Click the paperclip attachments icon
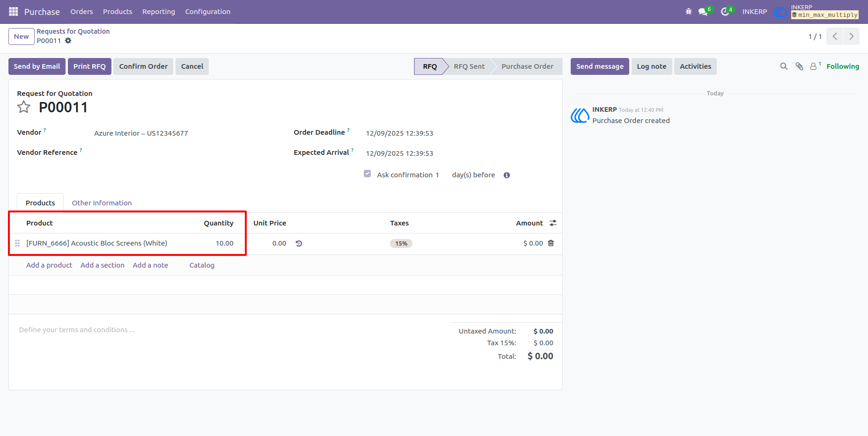The image size is (868, 436). pyautogui.click(x=799, y=66)
